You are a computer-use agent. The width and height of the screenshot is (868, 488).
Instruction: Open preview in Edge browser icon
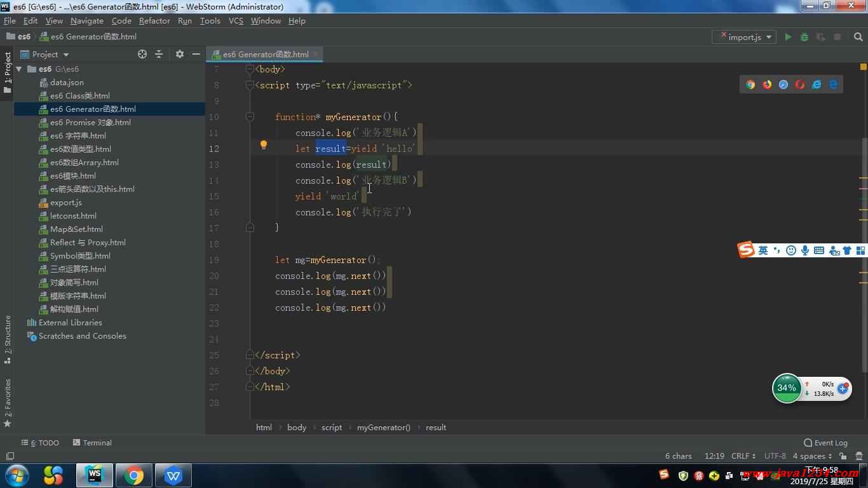tap(833, 85)
